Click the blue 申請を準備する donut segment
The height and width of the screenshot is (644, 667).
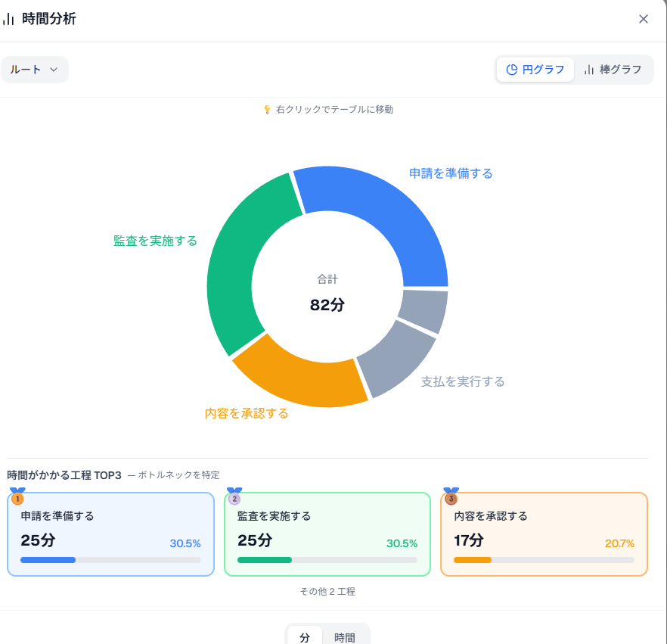pyautogui.click(x=378, y=219)
